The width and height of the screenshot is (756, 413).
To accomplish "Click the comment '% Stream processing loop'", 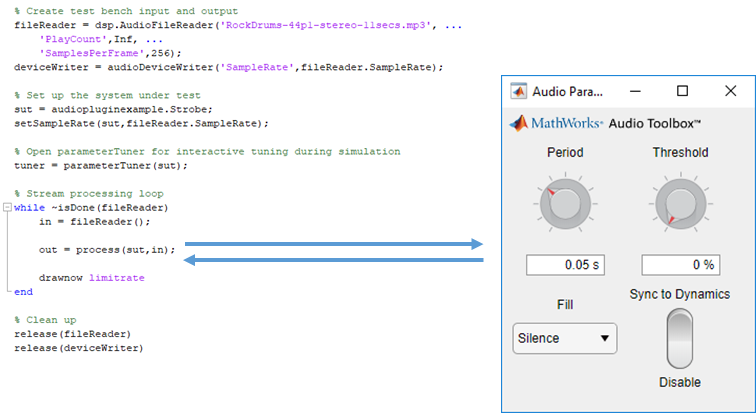I will pos(89,194).
